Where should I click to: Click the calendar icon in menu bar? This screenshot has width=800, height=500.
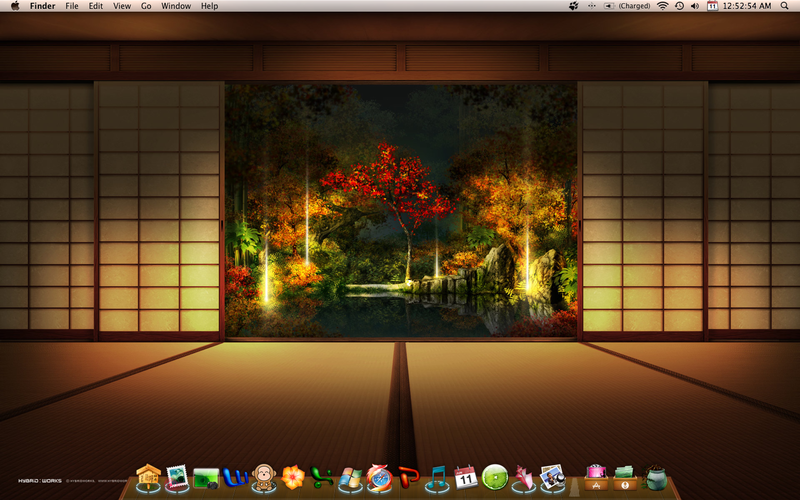click(x=712, y=6)
